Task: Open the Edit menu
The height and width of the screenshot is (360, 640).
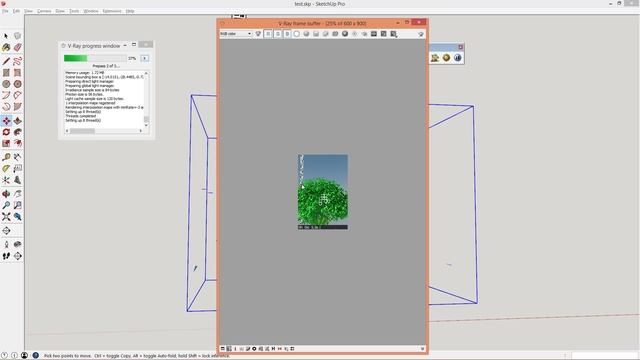Action: 16,11
